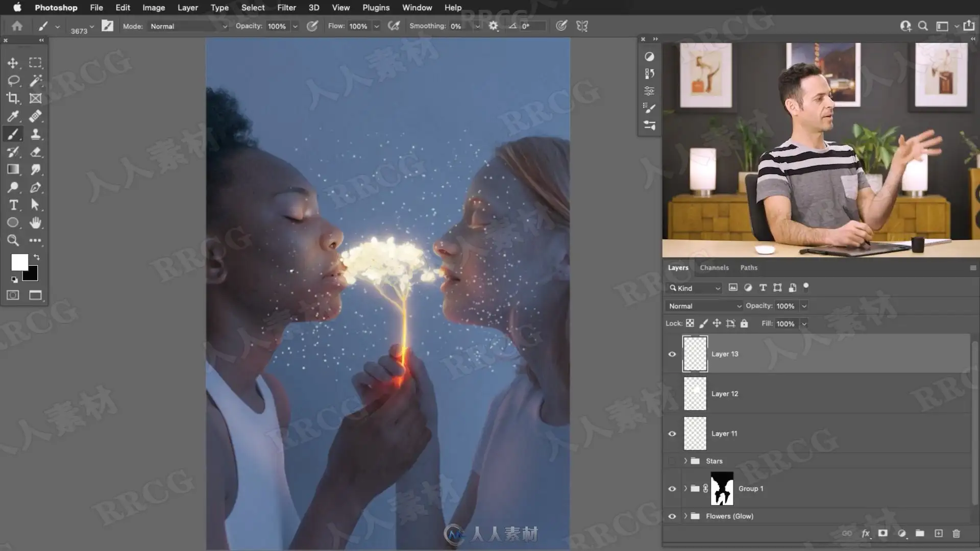The image size is (980, 551).
Task: Click the Add layer mask icon
Action: tap(883, 533)
